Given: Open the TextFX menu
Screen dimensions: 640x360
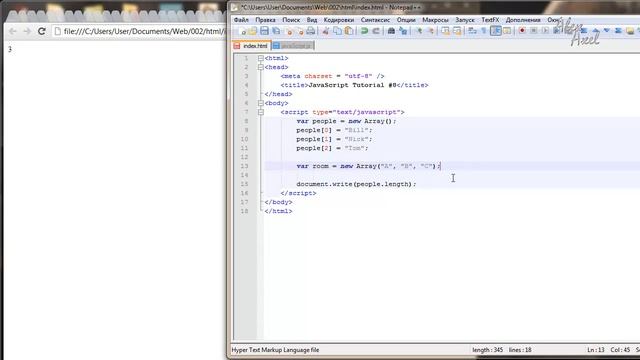Looking at the screenshot, I should pos(490,20).
